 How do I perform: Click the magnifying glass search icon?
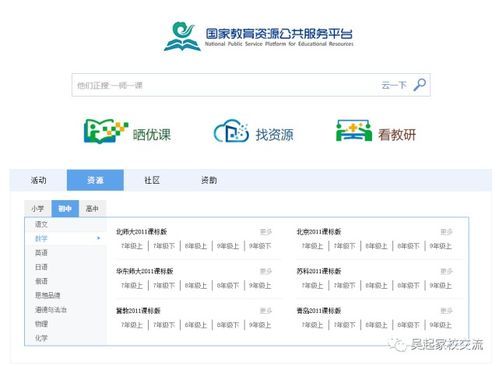tap(419, 85)
